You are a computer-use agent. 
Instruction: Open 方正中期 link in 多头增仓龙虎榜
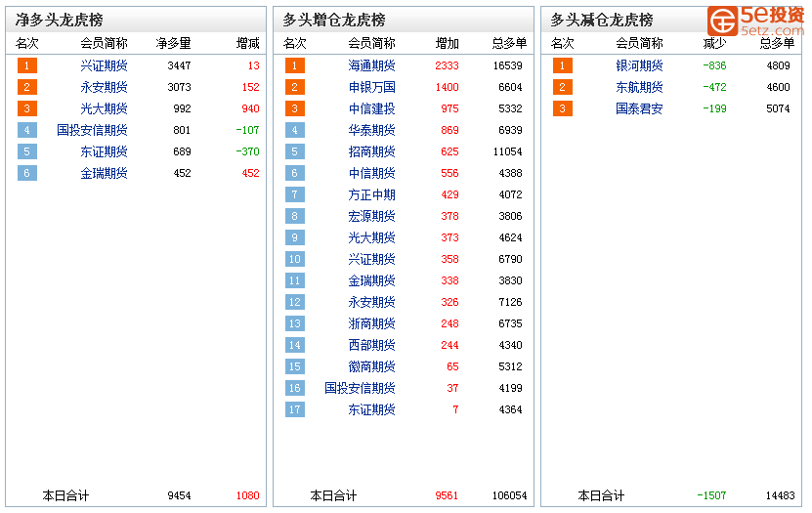point(372,194)
